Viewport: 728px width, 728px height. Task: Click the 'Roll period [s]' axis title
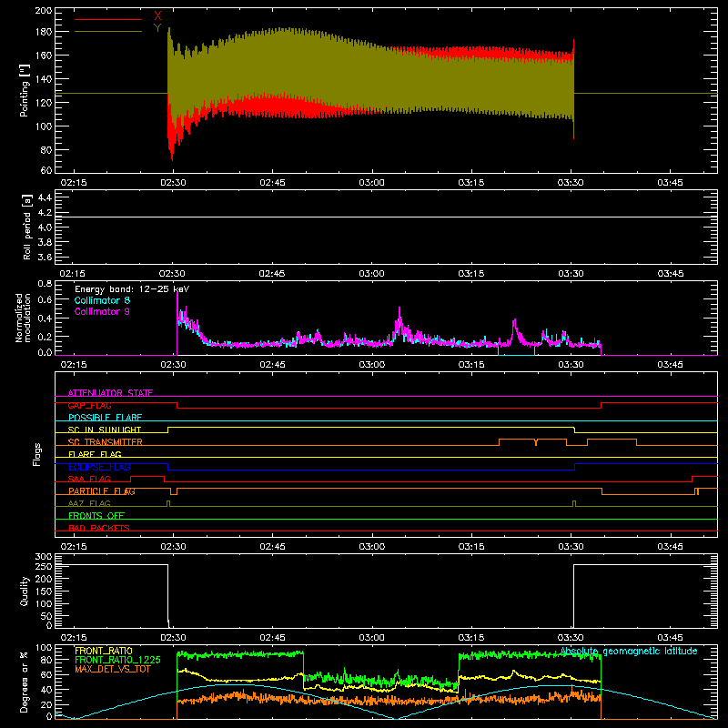point(27,227)
